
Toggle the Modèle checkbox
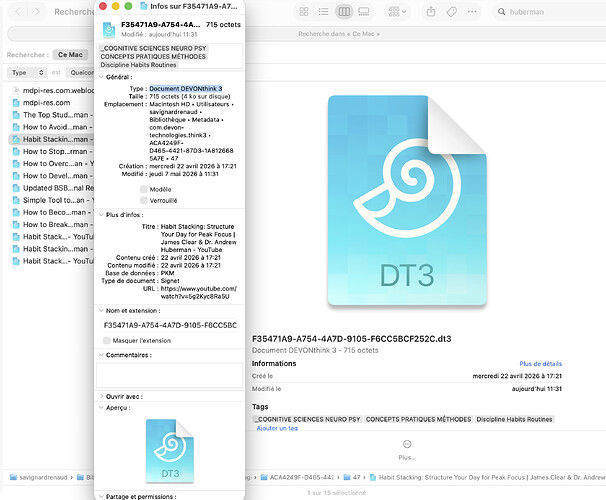144,189
